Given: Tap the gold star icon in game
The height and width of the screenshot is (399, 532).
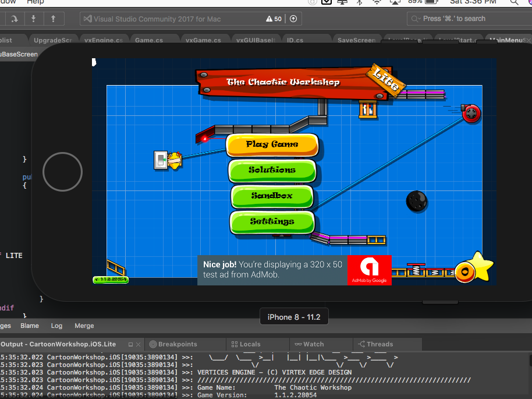Looking at the screenshot, I should coord(480,267).
